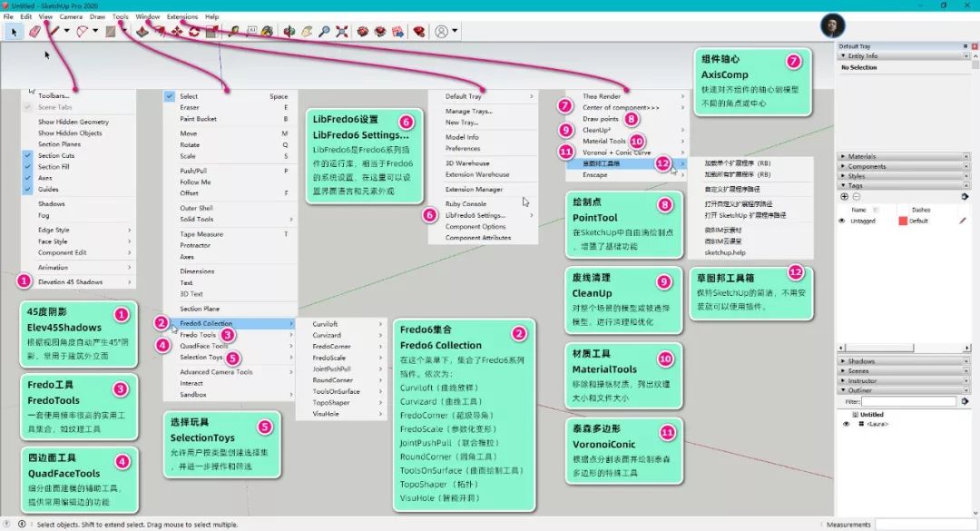Pick the Tape Measure tool
The width and height of the screenshot is (980, 531).
[234, 31]
